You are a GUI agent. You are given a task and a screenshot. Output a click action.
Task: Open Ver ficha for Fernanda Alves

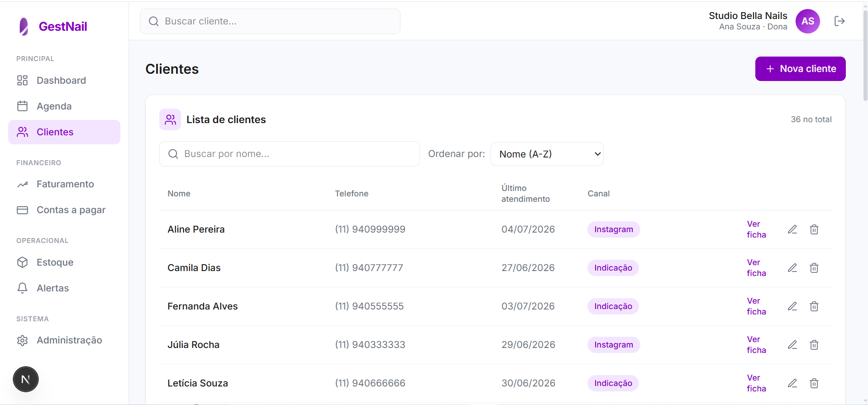tap(756, 306)
